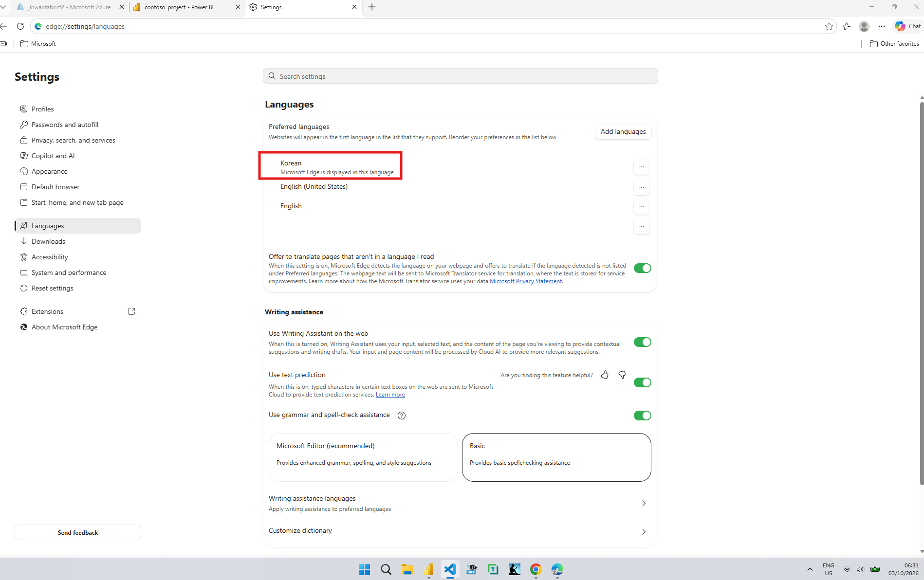Click the address bar URL
Screen dimensions: 924x580
(85, 26)
